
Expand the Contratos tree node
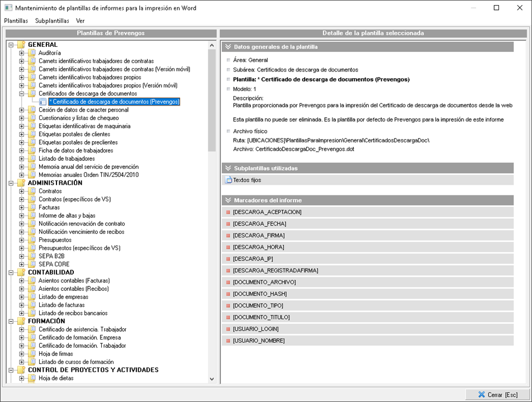[22, 191]
